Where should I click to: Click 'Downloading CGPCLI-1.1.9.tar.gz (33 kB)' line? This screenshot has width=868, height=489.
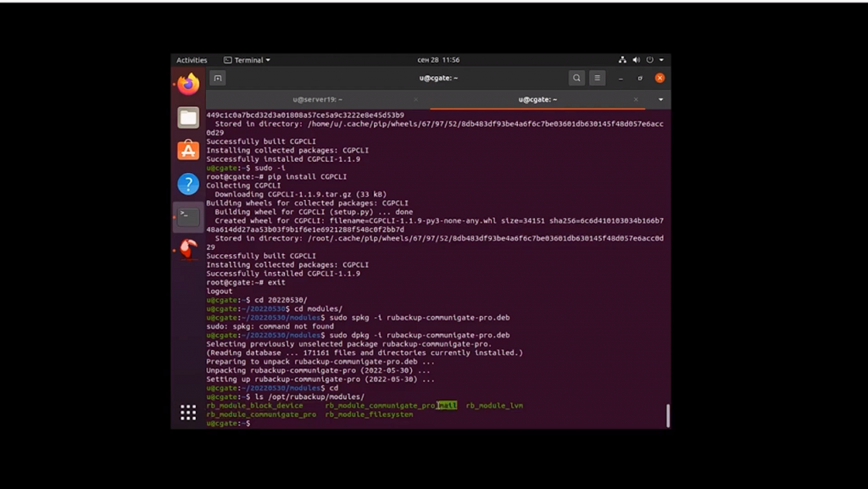(x=301, y=194)
